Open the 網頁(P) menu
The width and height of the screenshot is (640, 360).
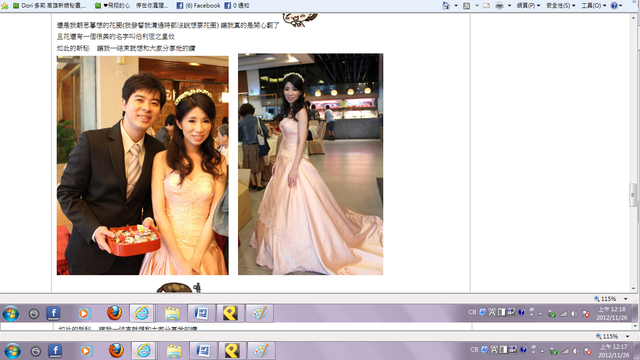click(x=528, y=5)
